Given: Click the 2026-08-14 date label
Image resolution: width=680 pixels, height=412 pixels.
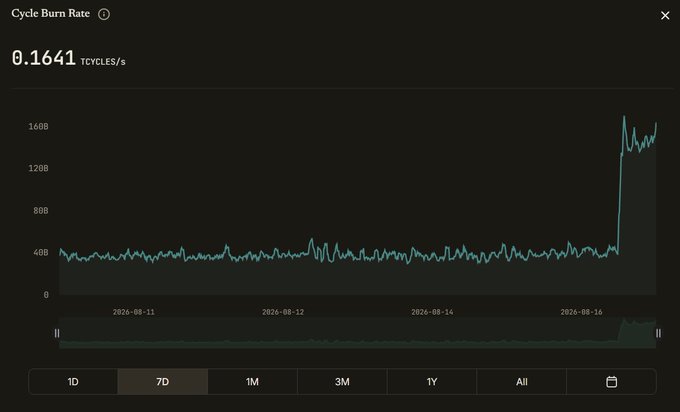Looking at the screenshot, I should click(432, 312).
